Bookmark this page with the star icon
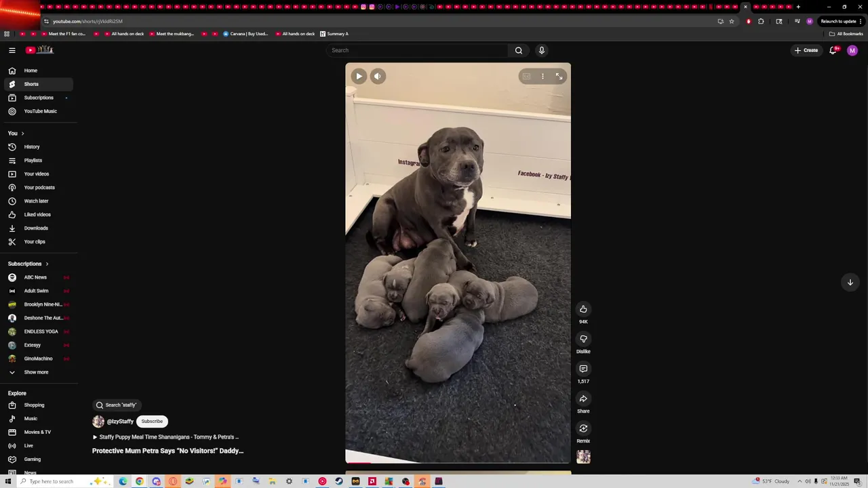Image resolution: width=868 pixels, height=488 pixels. pos(732,21)
